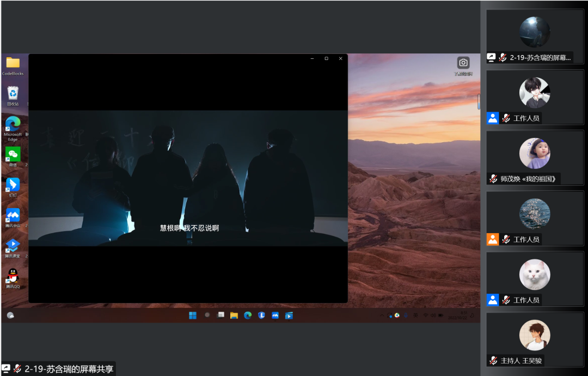
Task: Click the muted mic icon on 2-19-苏含瑞 tile
Action: [x=504, y=57]
